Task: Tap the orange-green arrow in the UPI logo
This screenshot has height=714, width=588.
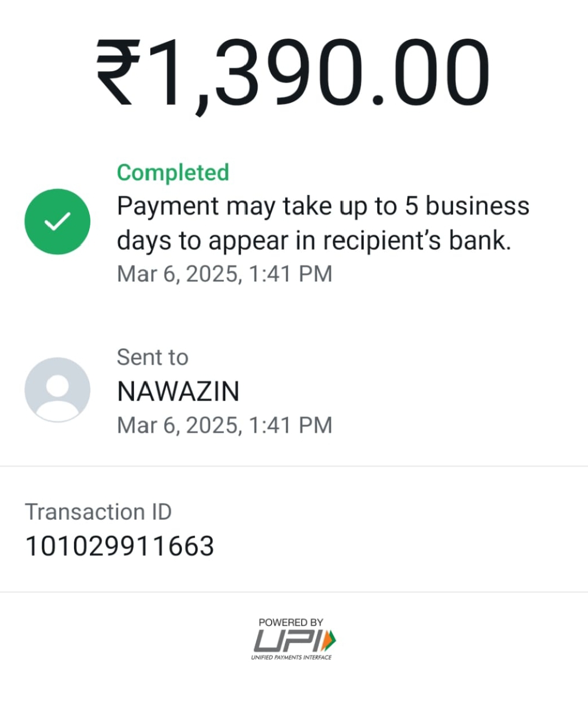Action: (x=328, y=641)
